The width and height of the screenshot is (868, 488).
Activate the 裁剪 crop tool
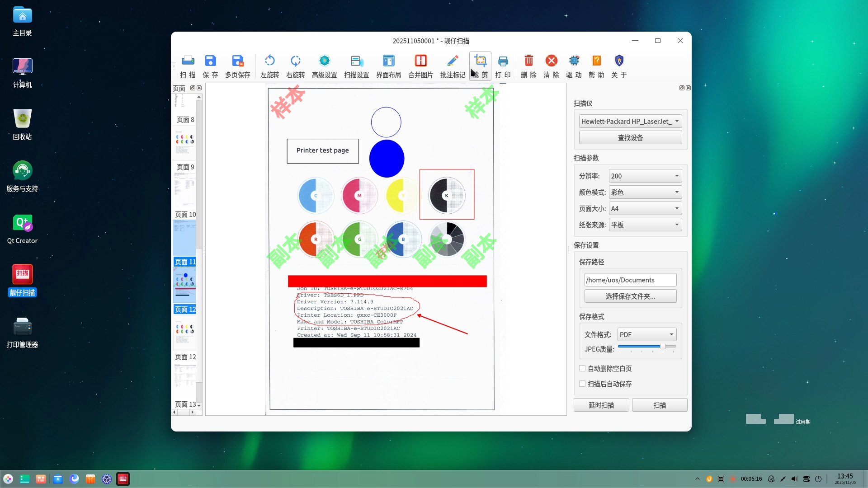coord(480,66)
